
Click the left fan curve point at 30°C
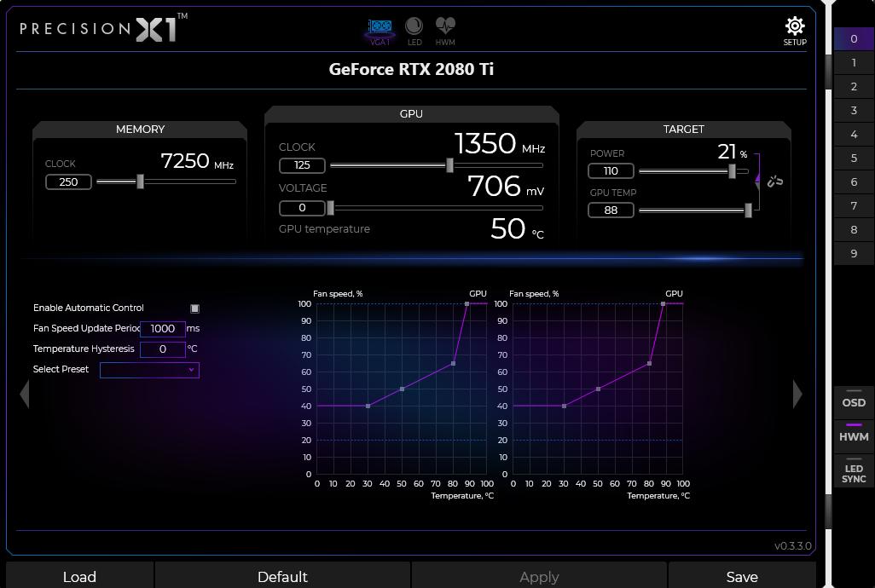tap(368, 406)
